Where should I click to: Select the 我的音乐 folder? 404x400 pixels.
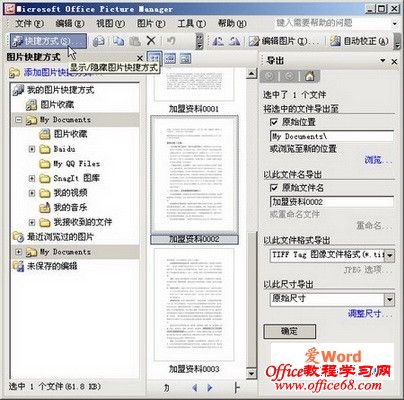click(x=63, y=208)
